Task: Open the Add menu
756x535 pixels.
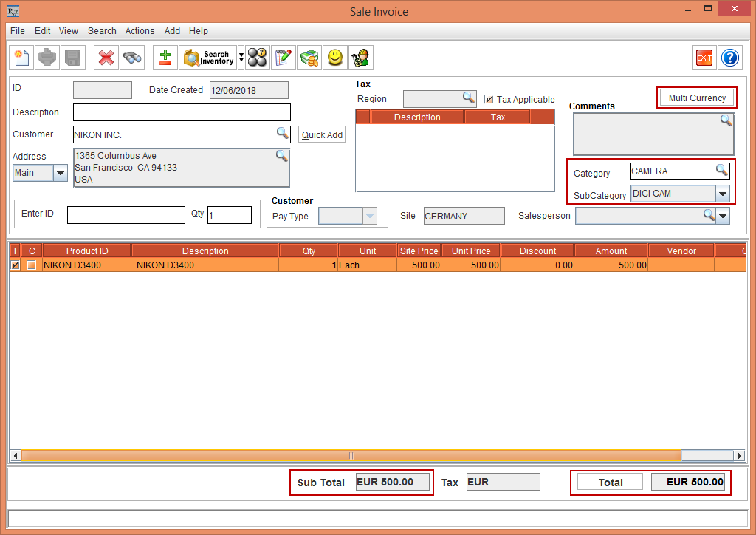Action: pyautogui.click(x=172, y=31)
